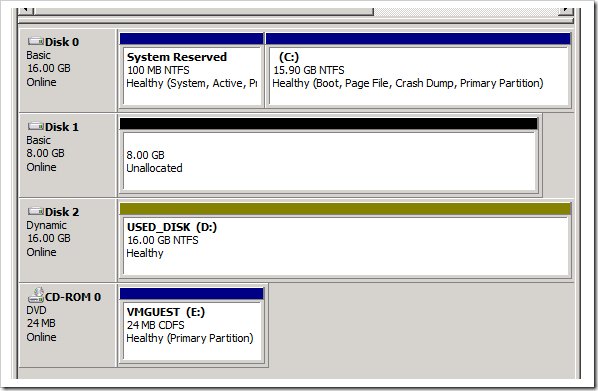Click the Disk 2 label

62,212
